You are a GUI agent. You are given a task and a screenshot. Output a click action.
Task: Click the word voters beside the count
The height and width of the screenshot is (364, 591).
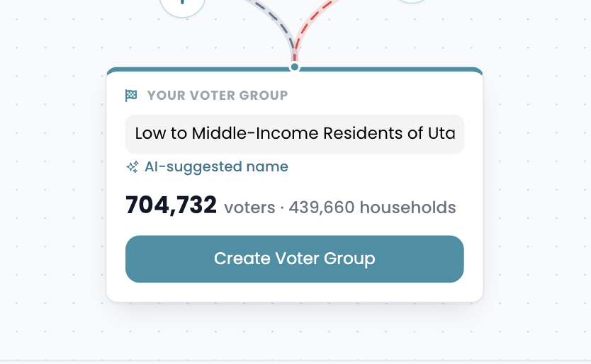(x=249, y=207)
